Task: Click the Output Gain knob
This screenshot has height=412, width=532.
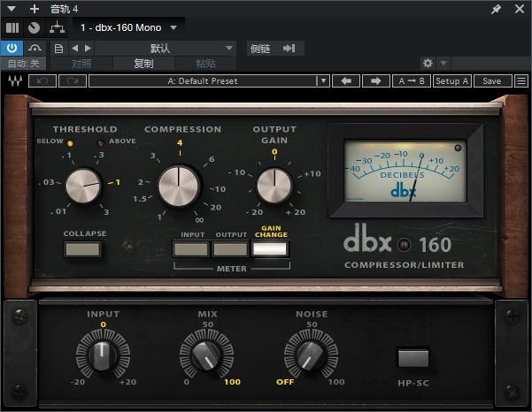Action: point(274,186)
